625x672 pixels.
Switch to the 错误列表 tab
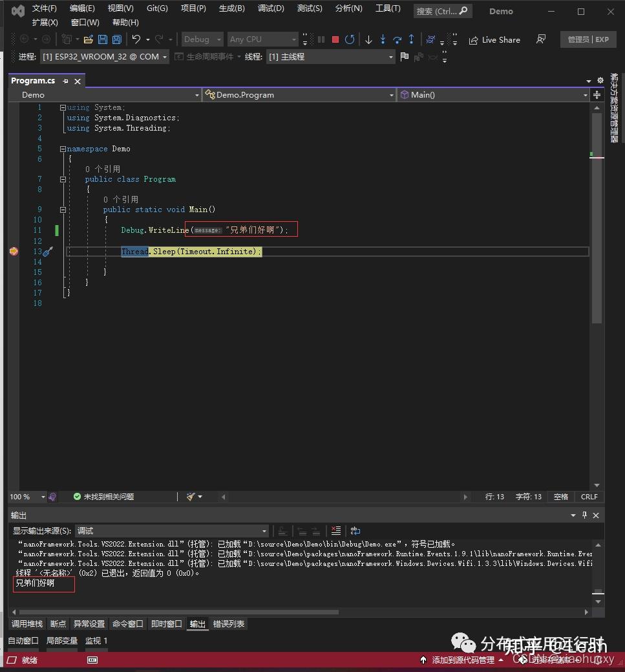[x=229, y=623]
